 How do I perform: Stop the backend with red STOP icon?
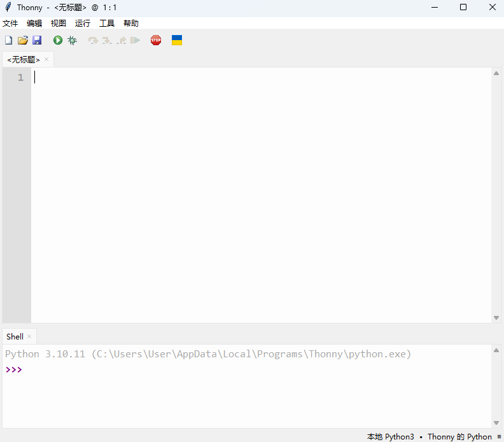156,40
